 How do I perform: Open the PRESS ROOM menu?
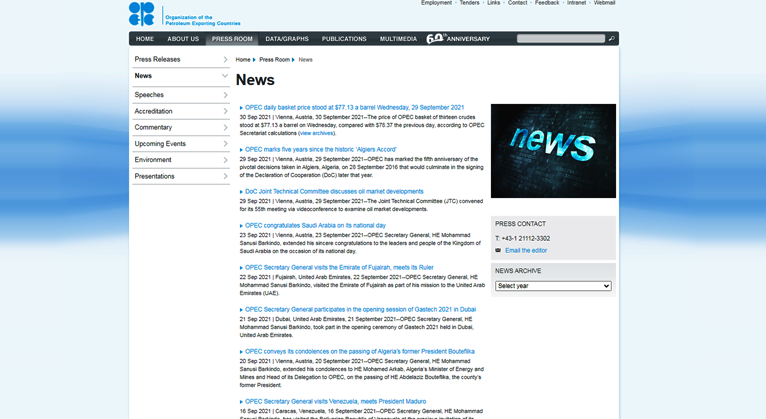click(232, 39)
